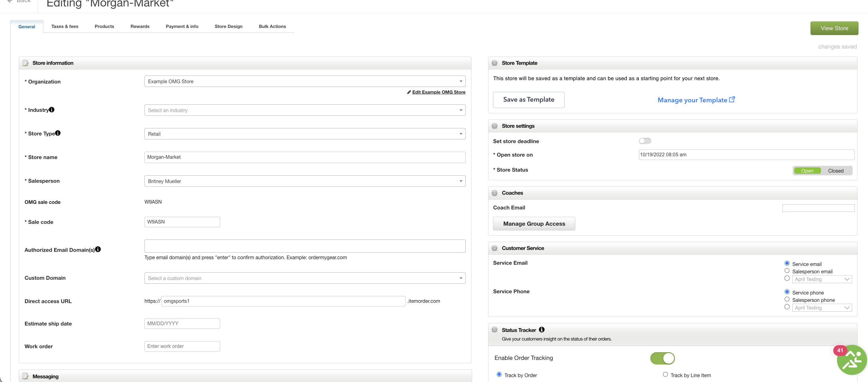Expand Service Email April Testing dropdown
868x382 pixels.
coord(822,279)
